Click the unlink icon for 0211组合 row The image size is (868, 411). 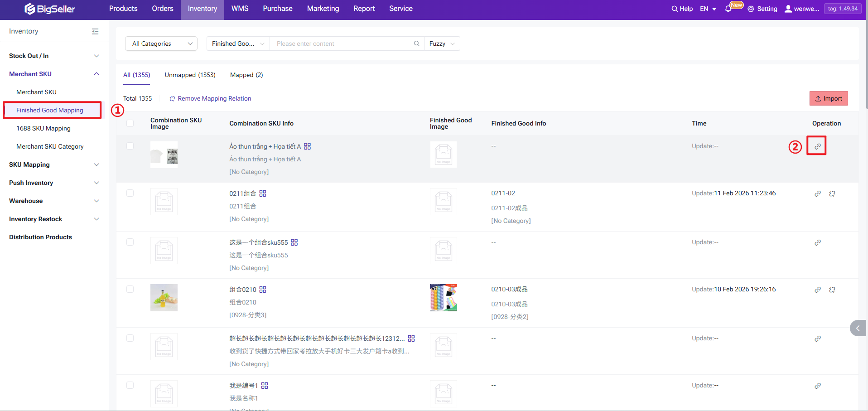click(x=832, y=193)
